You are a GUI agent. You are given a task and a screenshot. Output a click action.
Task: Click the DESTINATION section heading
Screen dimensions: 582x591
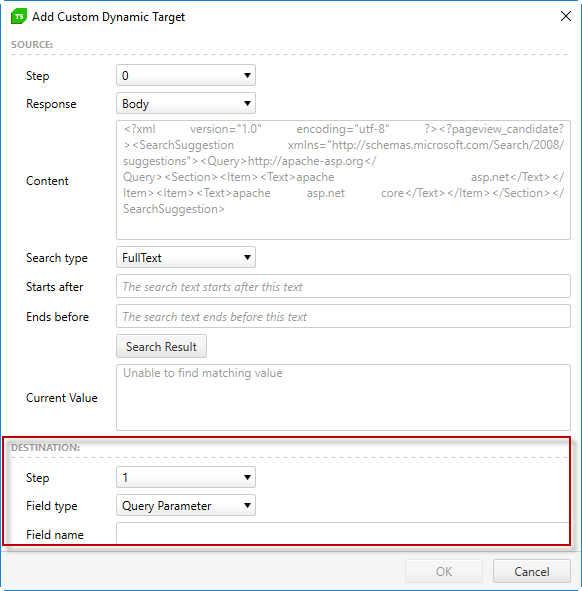coord(45,447)
